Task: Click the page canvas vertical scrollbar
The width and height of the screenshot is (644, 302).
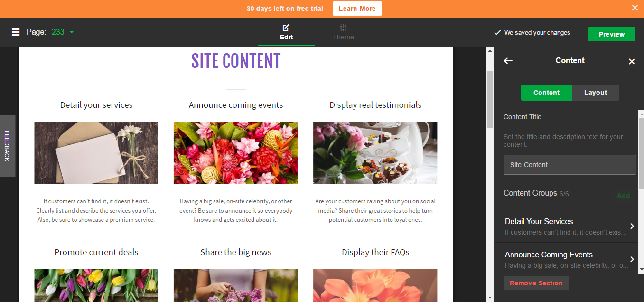Action: pyautogui.click(x=490, y=100)
